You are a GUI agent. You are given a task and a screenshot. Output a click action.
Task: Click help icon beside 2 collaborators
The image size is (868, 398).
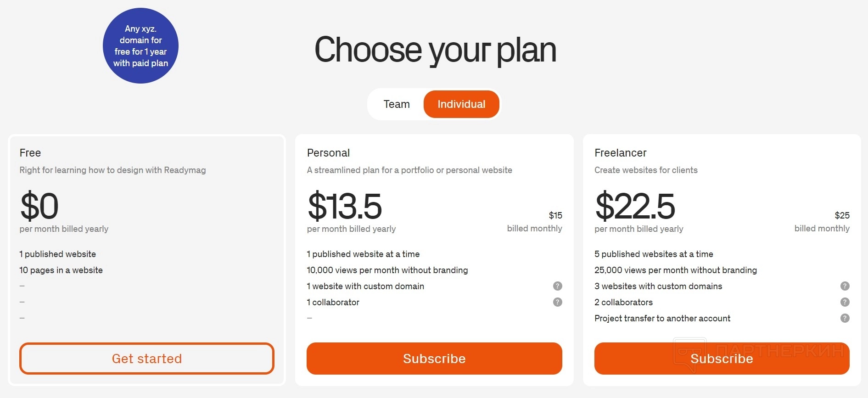(x=845, y=302)
